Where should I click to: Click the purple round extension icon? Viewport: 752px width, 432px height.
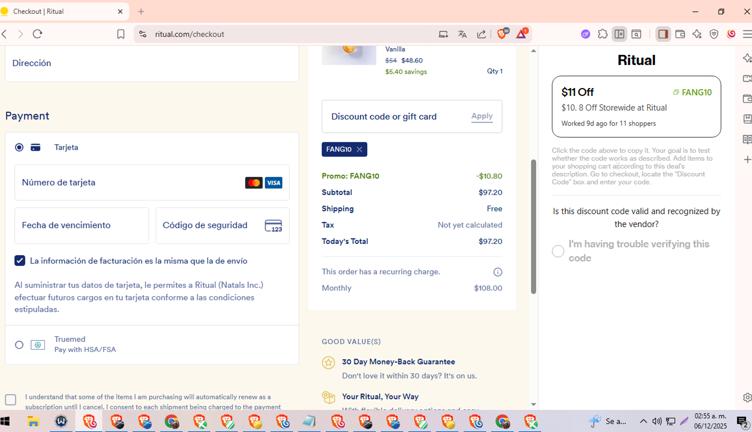point(585,34)
